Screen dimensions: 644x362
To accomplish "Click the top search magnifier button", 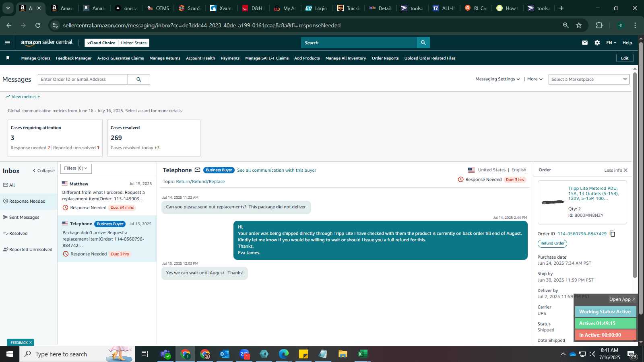I will [423, 43].
